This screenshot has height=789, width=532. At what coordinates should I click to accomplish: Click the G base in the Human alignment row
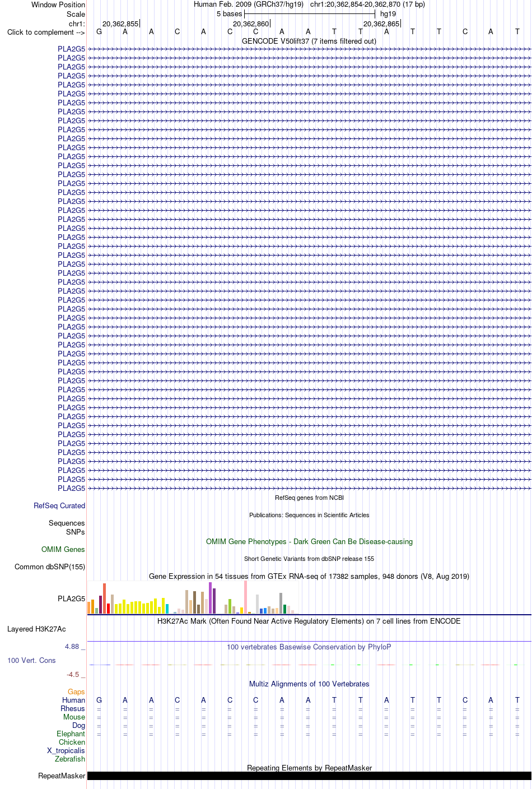coord(99,700)
